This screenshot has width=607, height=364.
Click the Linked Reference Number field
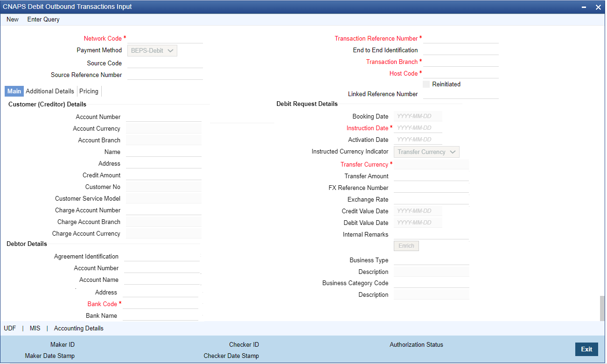click(x=461, y=94)
